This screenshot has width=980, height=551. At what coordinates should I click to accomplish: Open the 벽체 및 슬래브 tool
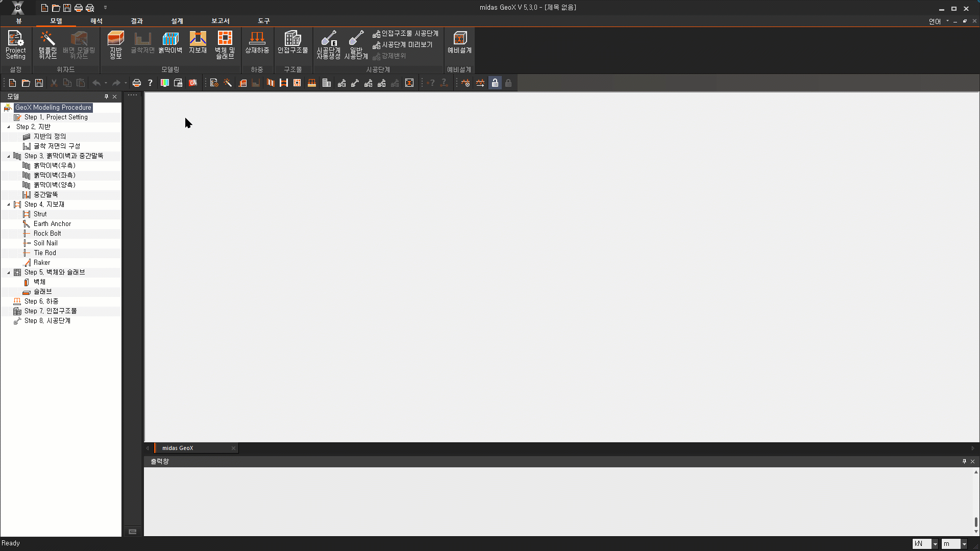225,45
